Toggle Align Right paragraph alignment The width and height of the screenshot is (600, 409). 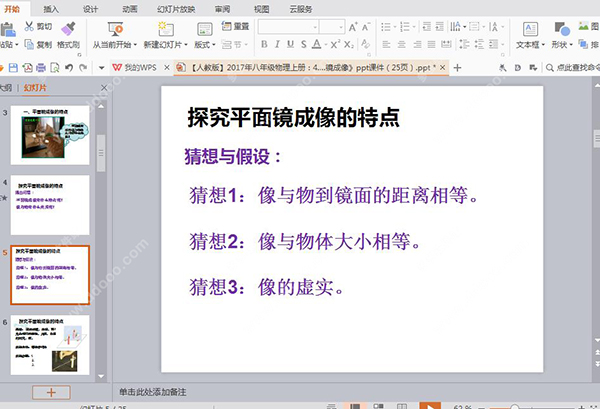[x=417, y=44]
